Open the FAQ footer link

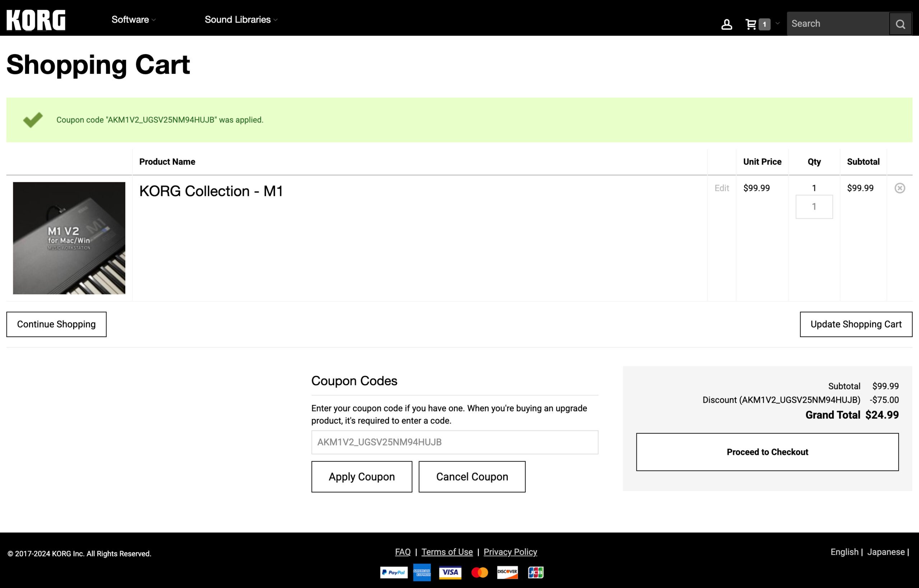point(403,552)
